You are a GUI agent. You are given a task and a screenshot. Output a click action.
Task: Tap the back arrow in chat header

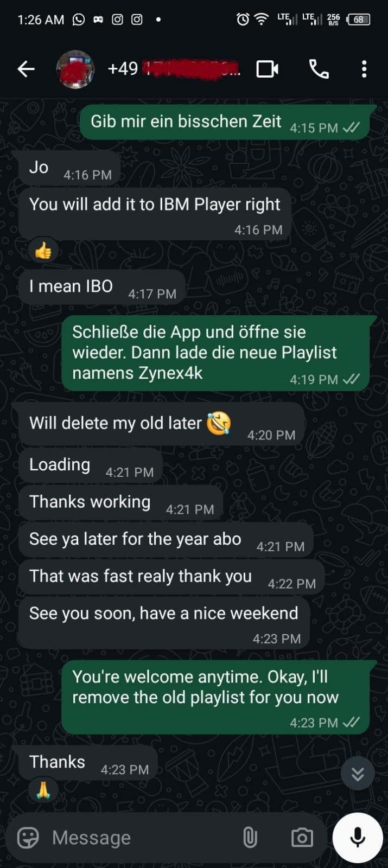click(x=26, y=69)
